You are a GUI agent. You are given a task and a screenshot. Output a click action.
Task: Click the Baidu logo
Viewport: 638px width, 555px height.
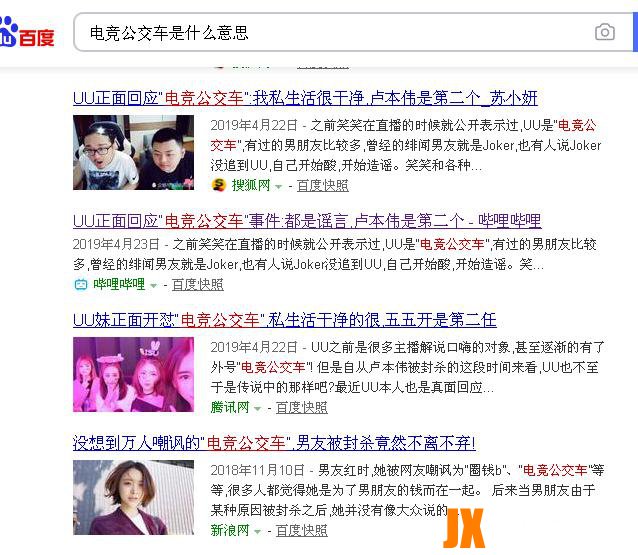(27, 33)
